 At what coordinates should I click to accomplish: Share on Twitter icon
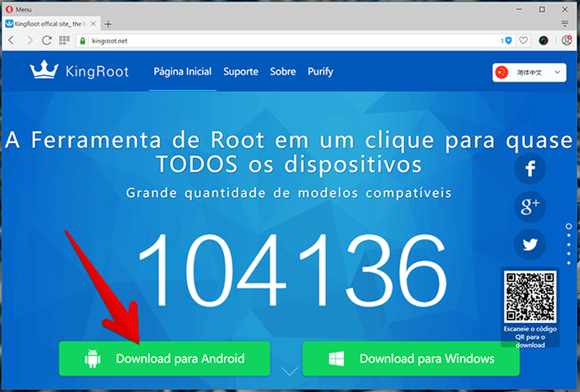(x=530, y=245)
